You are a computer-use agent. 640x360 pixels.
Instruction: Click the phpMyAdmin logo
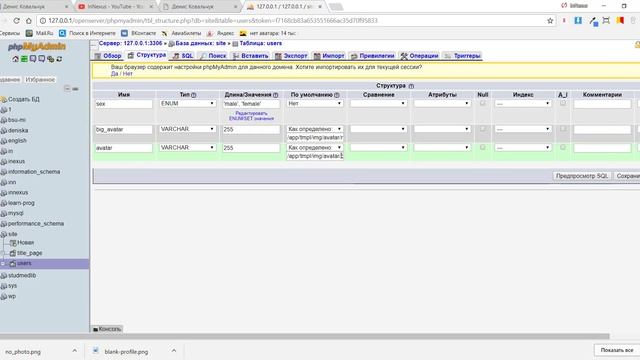[37, 47]
